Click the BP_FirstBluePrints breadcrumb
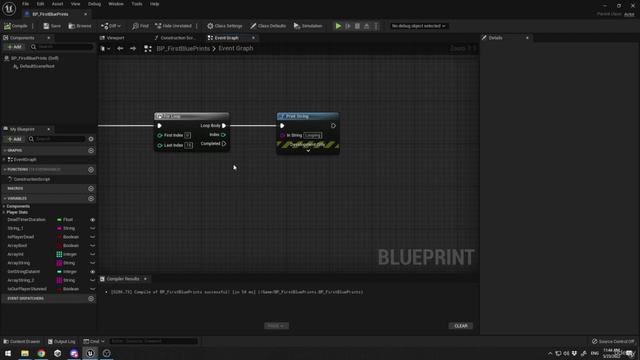This screenshot has width=640, height=360. coord(183,49)
